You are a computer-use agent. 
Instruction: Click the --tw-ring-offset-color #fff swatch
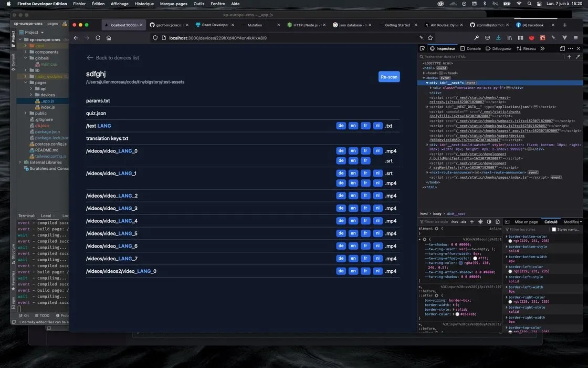click(475, 258)
